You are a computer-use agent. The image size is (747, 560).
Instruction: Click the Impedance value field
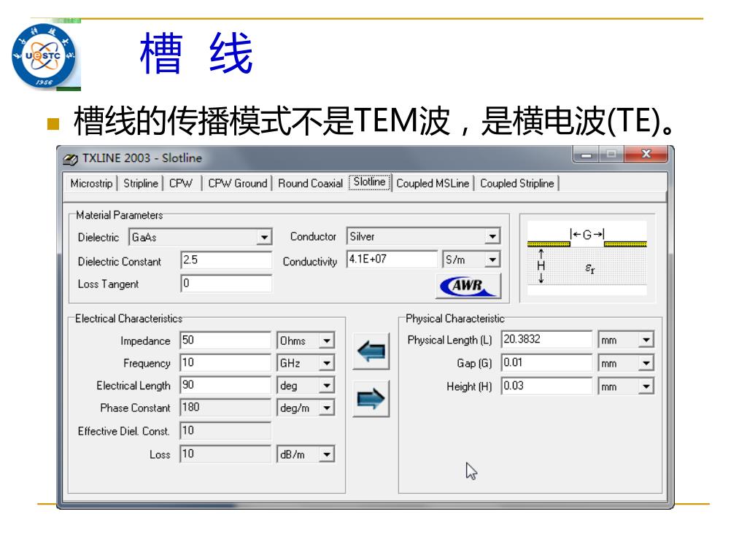(225, 341)
